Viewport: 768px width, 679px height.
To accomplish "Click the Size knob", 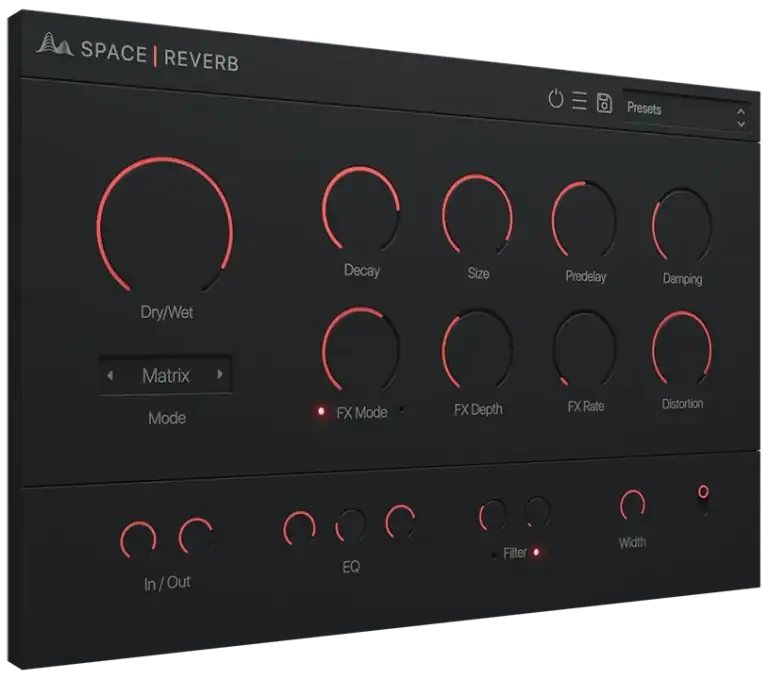I will (x=478, y=214).
